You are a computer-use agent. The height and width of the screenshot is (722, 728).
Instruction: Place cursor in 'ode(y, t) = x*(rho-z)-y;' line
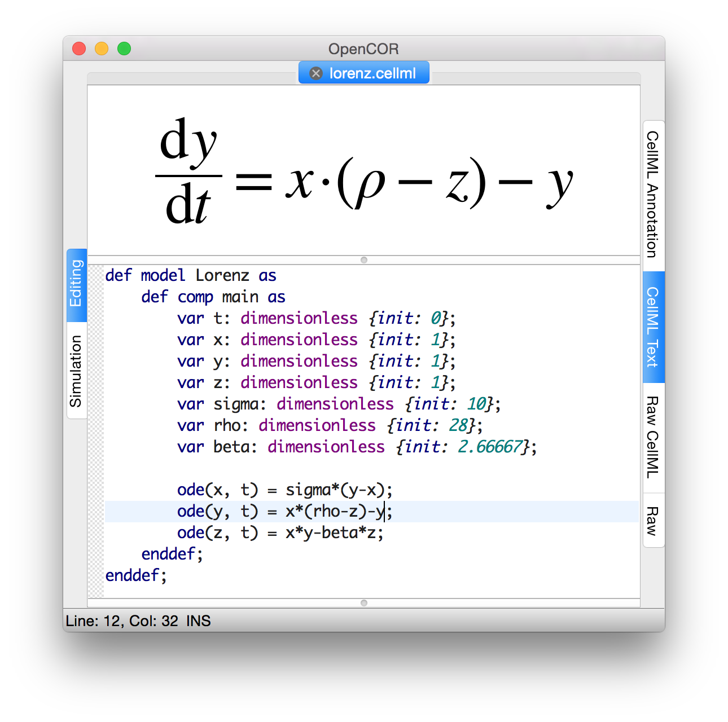[284, 511]
